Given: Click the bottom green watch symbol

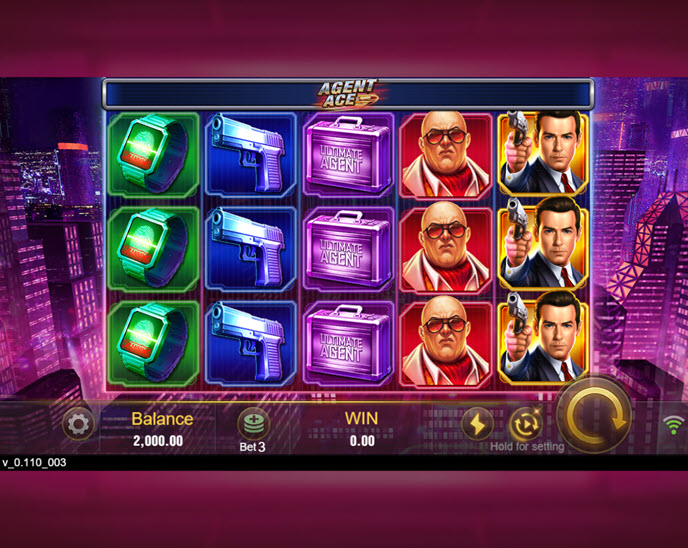Looking at the screenshot, I should click(x=153, y=344).
